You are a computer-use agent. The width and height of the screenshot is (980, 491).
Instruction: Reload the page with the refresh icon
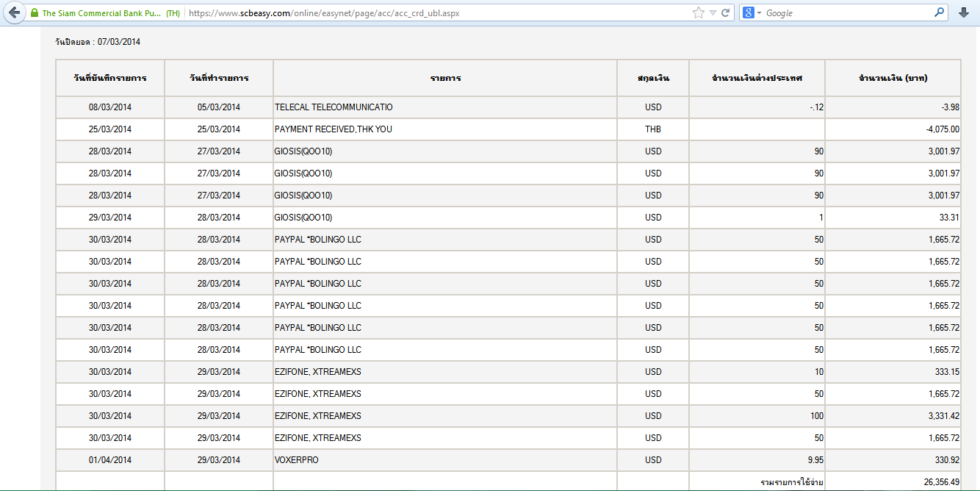click(726, 13)
